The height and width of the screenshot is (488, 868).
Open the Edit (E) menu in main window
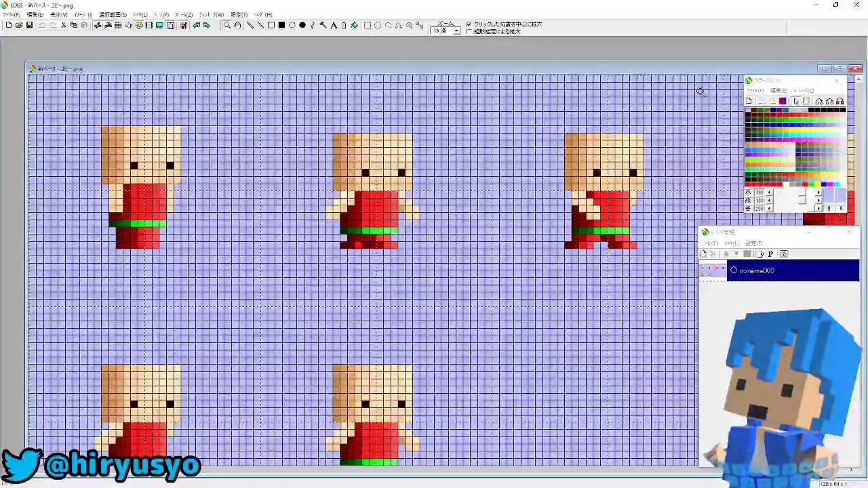tap(35, 14)
